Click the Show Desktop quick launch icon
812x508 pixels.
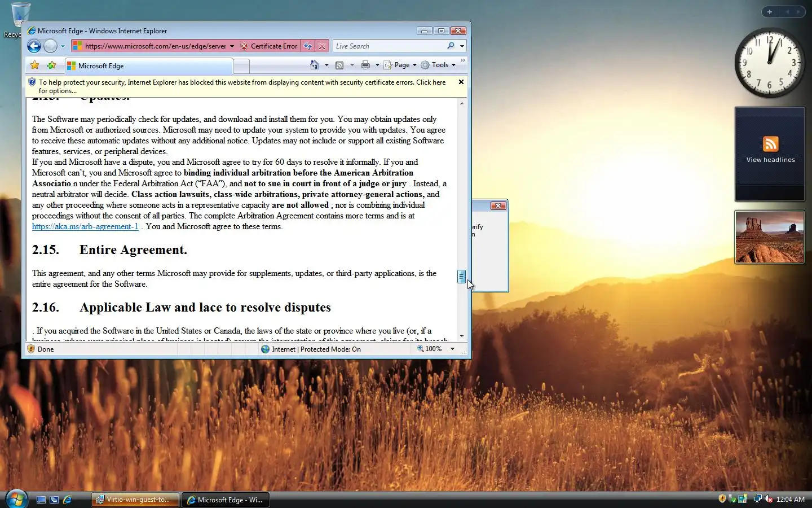(x=41, y=500)
